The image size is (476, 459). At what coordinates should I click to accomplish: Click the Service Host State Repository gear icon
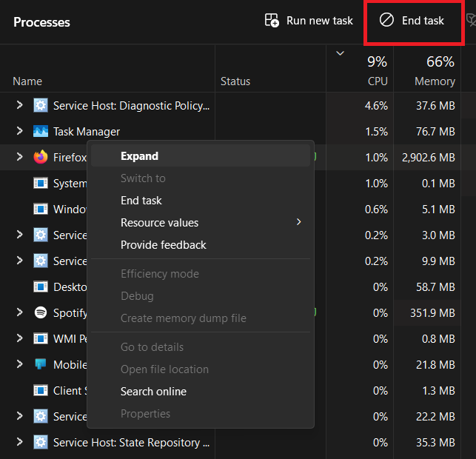click(41, 442)
